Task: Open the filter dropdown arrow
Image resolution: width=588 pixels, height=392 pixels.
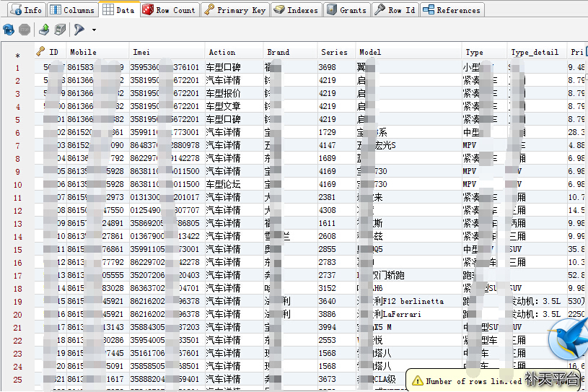Action: (x=94, y=30)
